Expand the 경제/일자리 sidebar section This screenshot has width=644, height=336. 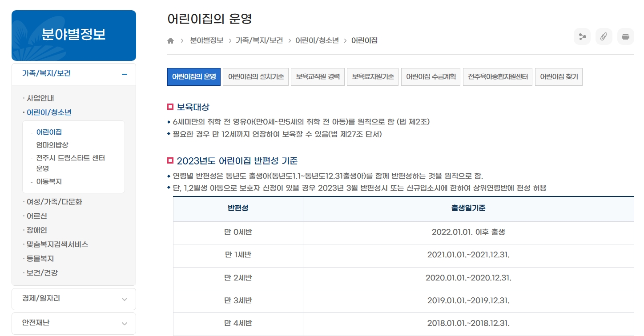coord(73,299)
